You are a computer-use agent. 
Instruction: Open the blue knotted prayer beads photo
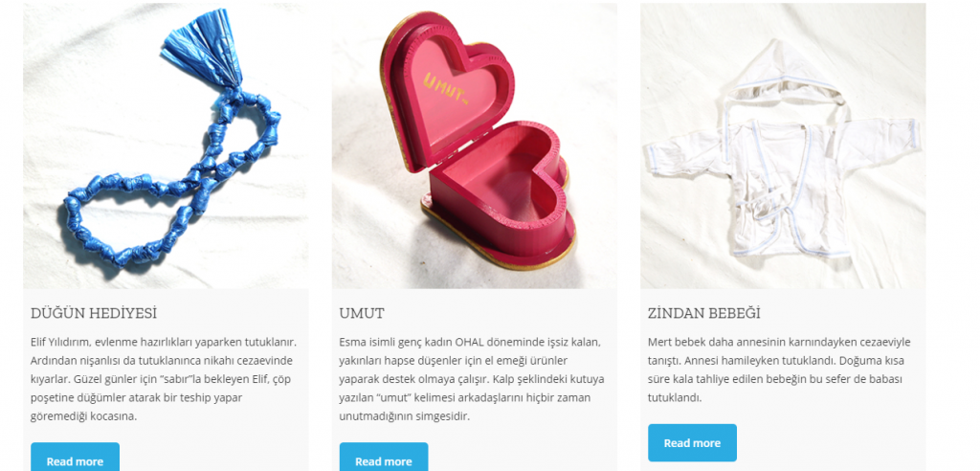(166, 146)
